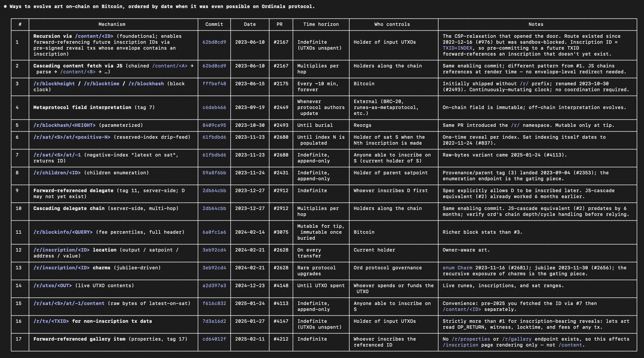Click 'Until burial' time horizon cell

[315, 125]
